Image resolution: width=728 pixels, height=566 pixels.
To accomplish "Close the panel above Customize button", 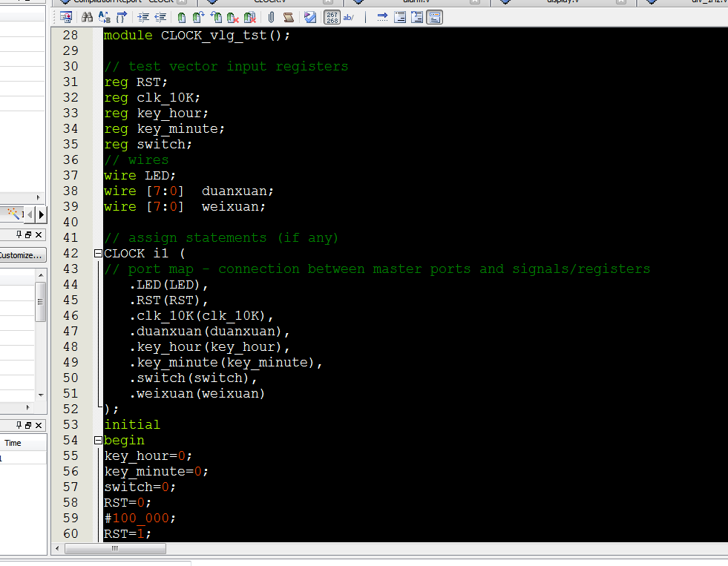I will 39,234.
